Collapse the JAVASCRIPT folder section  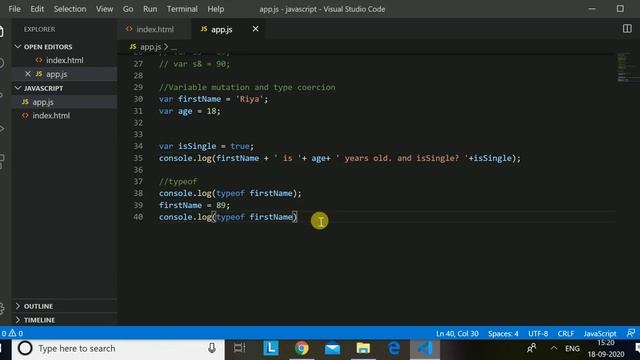coord(18,88)
